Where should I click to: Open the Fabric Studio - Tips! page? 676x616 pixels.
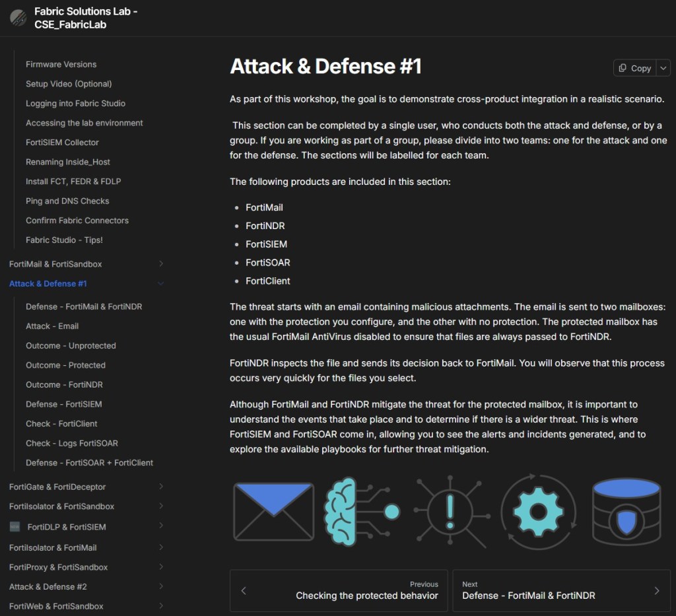coord(64,240)
